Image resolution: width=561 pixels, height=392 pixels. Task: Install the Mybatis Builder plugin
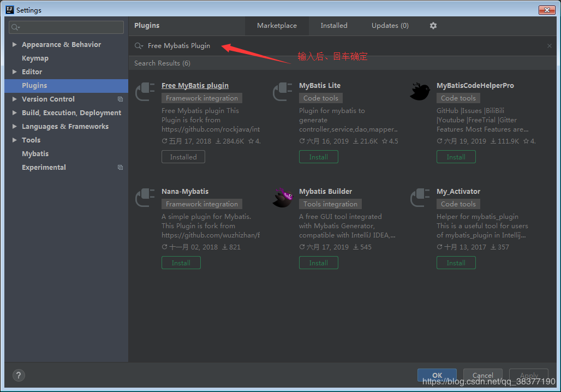(318, 263)
